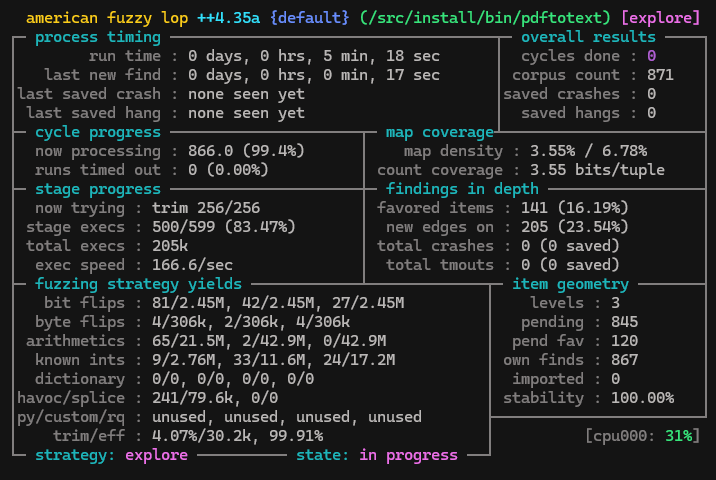This screenshot has height=480, width=716.
Task: Click the 'american fuzzy lop' title text
Action: [106, 19]
